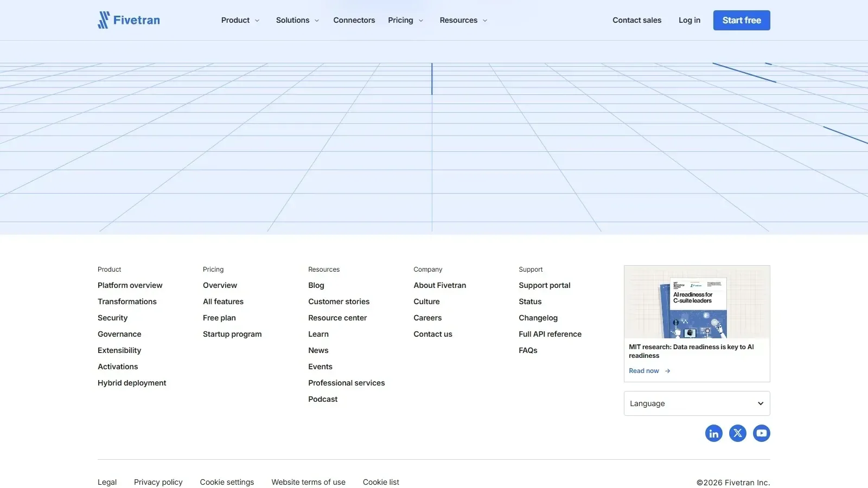View All features link

point(223,301)
